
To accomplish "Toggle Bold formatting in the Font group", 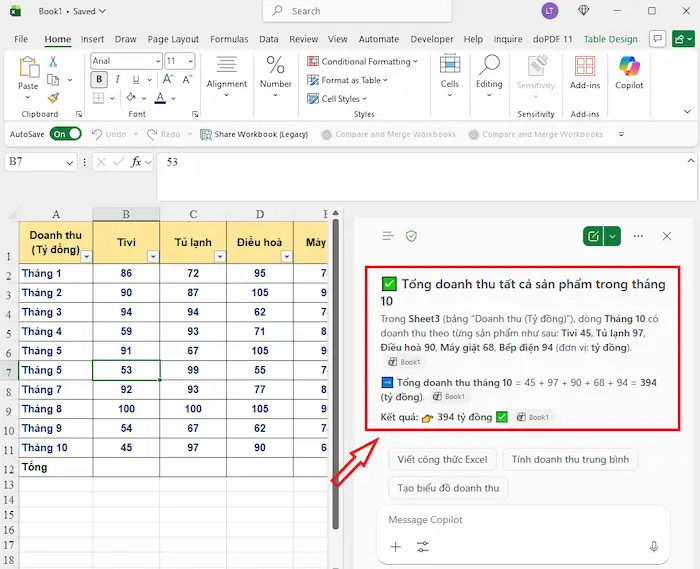I will pos(99,80).
